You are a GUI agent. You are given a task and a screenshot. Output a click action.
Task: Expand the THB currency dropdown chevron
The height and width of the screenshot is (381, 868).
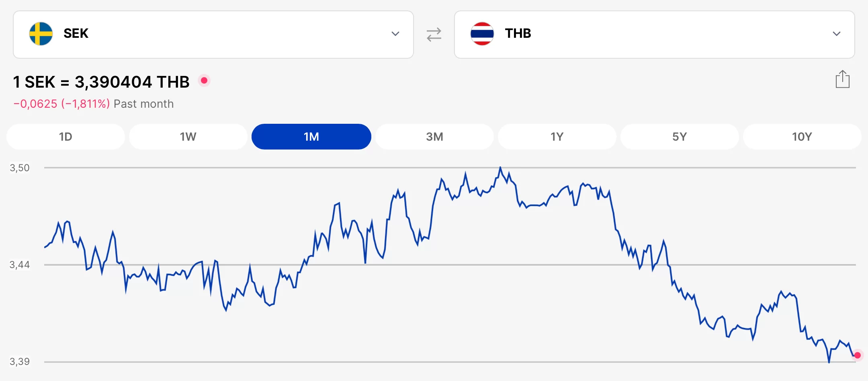click(837, 34)
